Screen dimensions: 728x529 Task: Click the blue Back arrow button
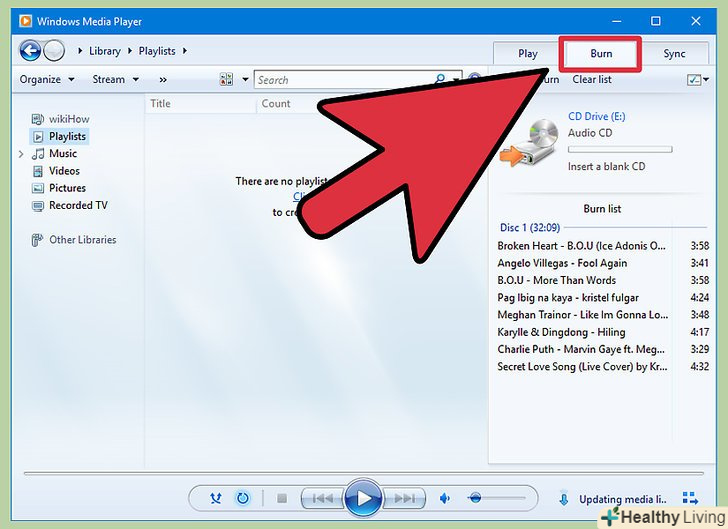coord(30,50)
